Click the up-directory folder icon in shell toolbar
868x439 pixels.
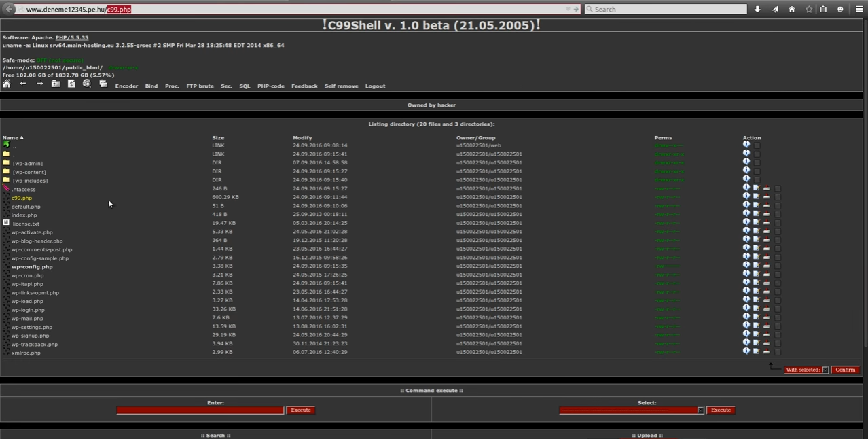pos(56,84)
